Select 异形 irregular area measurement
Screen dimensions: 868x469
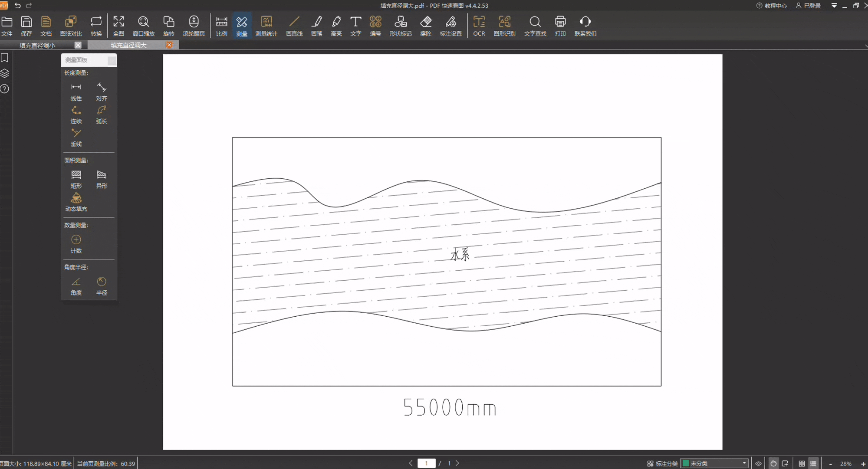102,179
